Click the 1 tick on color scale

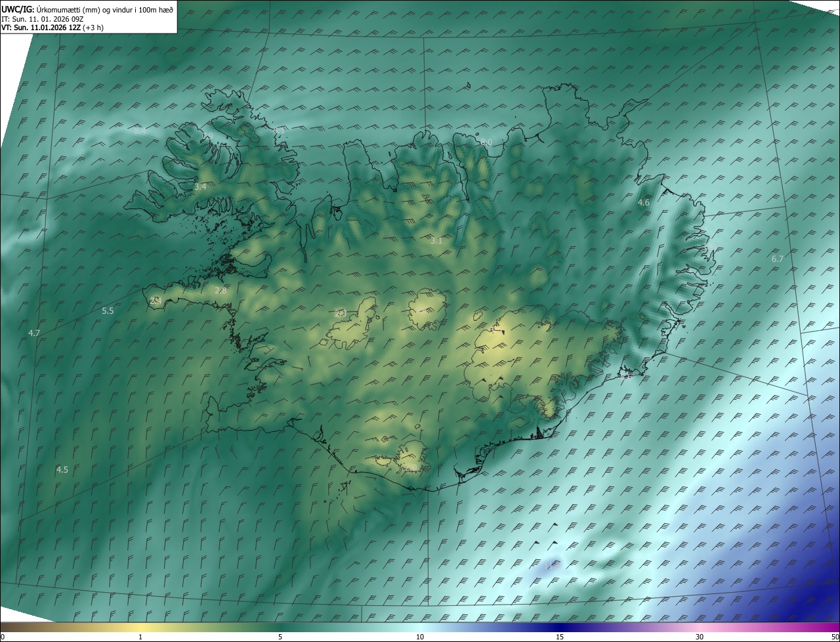pos(140,637)
